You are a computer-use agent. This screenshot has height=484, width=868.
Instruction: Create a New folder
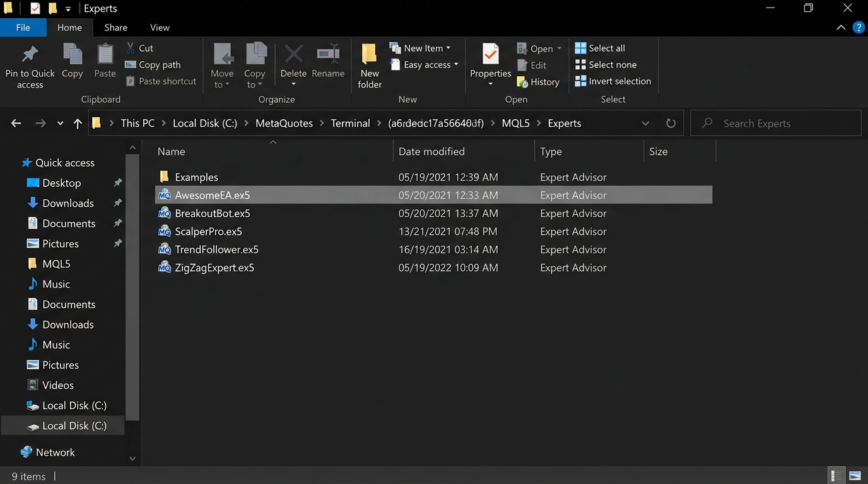click(x=370, y=67)
